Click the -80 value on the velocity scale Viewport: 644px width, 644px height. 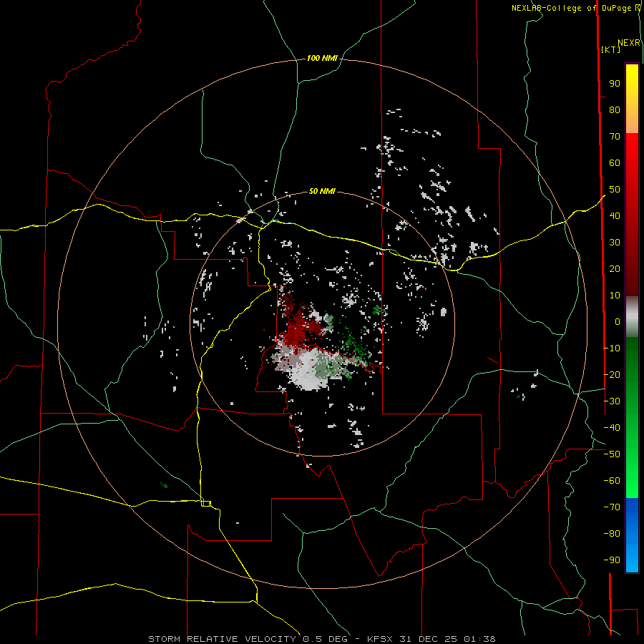point(612,534)
